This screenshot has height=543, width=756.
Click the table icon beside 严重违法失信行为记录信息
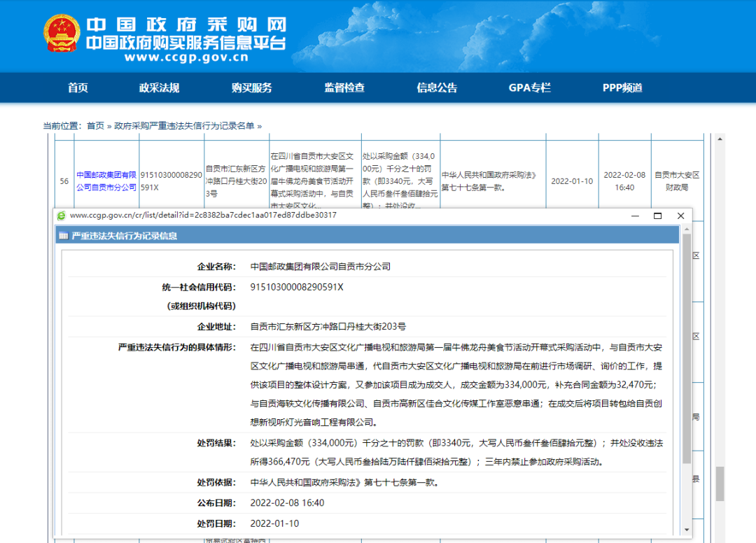[x=64, y=236]
